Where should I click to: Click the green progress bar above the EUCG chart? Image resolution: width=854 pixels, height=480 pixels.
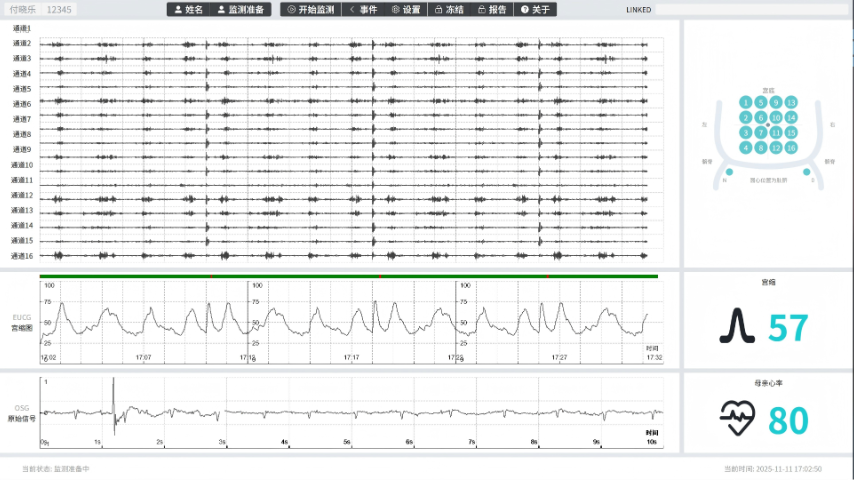point(348,275)
